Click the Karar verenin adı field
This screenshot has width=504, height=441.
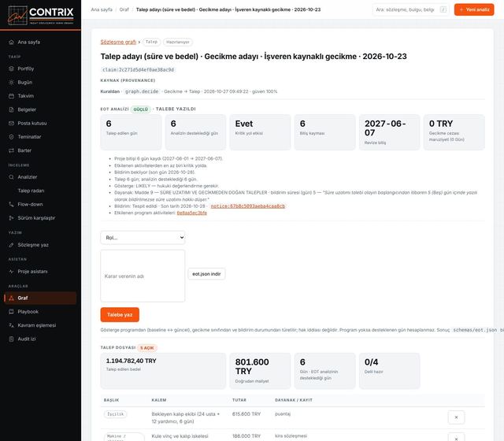(x=143, y=276)
